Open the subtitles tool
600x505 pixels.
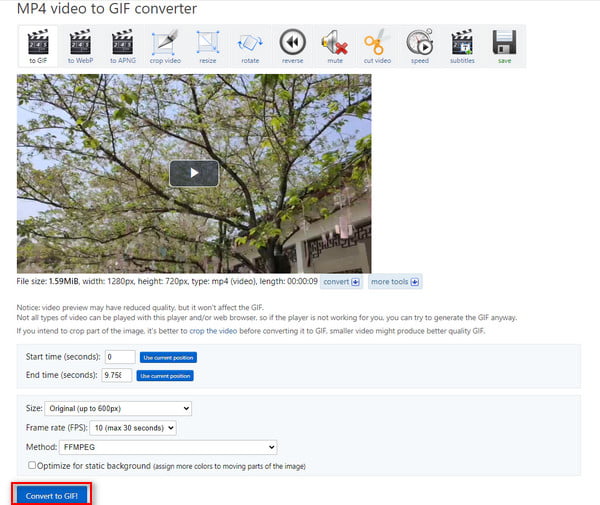click(462, 46)
